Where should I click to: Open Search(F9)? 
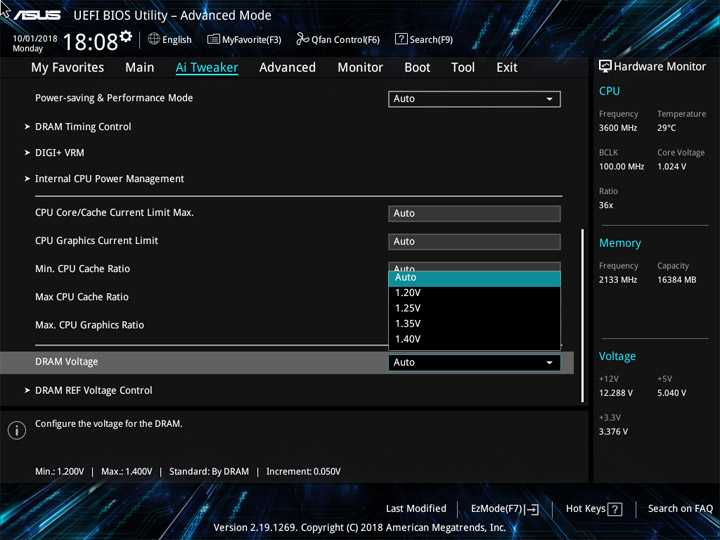pyautogui.click(x=424, y=39)
